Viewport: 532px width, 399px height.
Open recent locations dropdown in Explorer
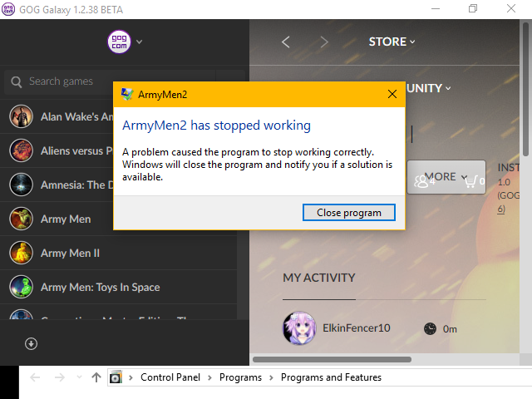[x=79, y=377]
